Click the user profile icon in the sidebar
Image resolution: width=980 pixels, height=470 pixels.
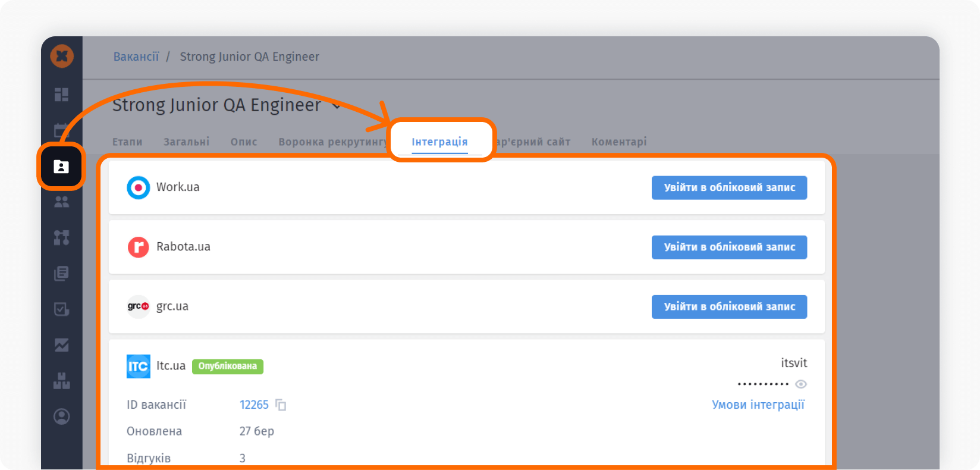(x=61, y=416)
